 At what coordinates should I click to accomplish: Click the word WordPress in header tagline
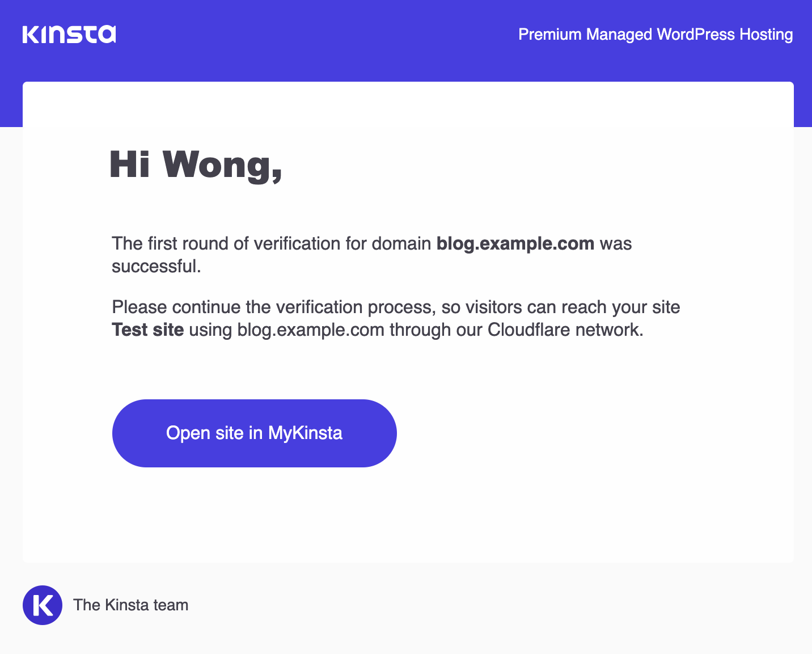pyautogui.click(x=696, y=35)
